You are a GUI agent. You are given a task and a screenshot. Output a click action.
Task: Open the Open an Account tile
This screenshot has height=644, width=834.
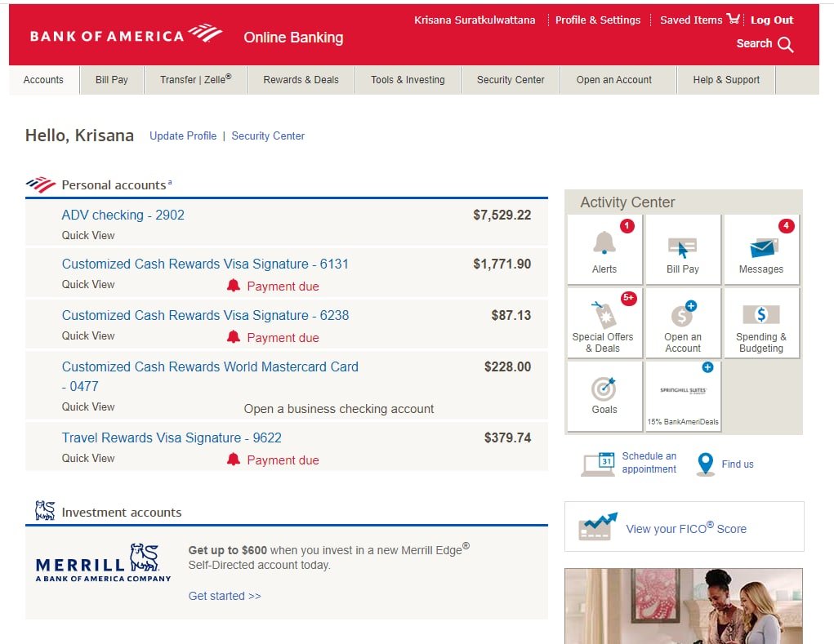tap(683, 322)
